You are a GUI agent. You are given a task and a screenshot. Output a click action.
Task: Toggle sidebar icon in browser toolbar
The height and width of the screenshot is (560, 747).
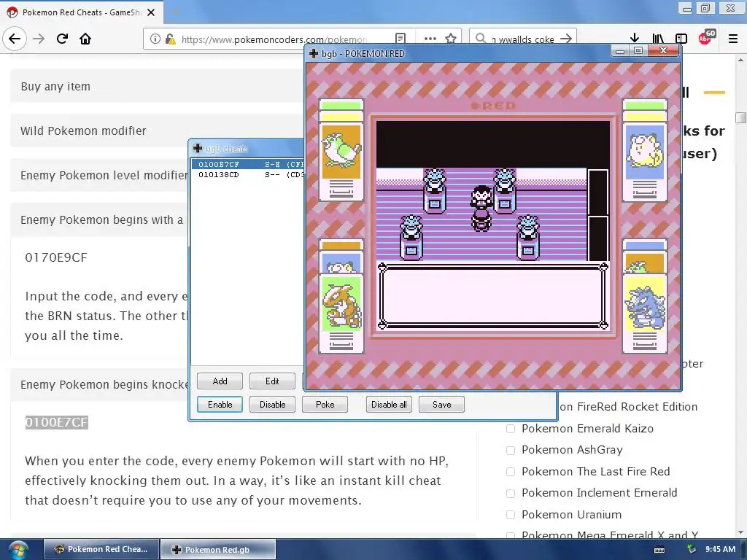pos(681,39)
